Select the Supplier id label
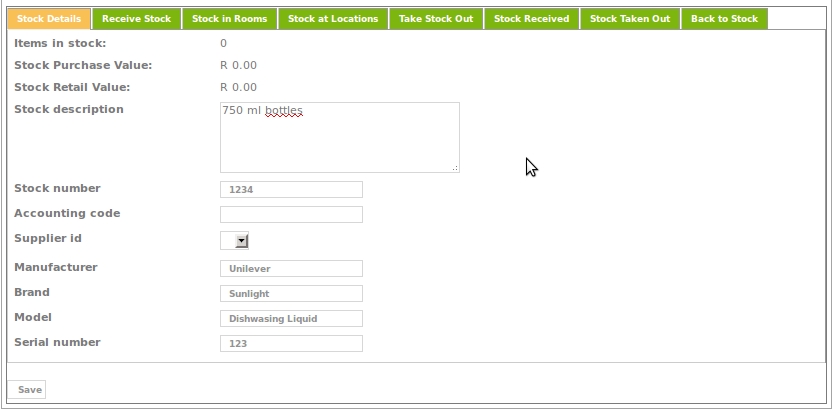 48,239
